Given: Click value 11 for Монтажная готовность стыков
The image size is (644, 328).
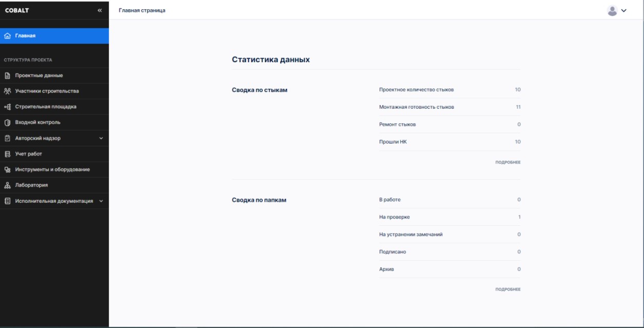Looking at the screenshot, I should tap(518, 107).
